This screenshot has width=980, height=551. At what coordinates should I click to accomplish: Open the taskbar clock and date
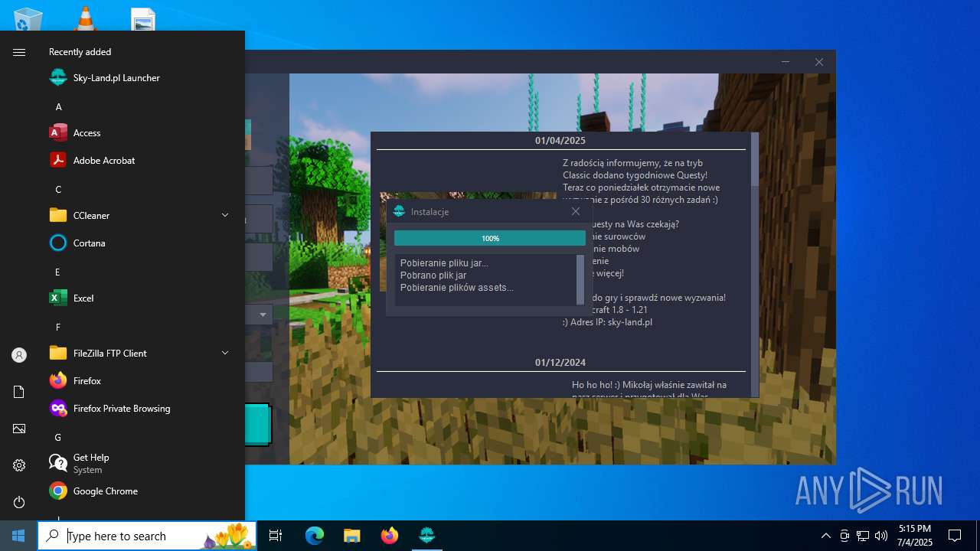tap(915, 536)
